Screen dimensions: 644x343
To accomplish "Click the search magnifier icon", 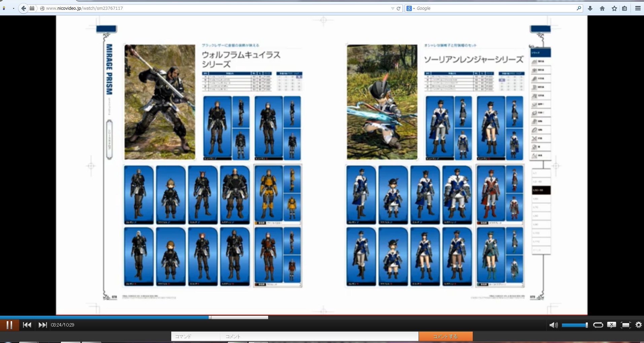I will [579, 8].
